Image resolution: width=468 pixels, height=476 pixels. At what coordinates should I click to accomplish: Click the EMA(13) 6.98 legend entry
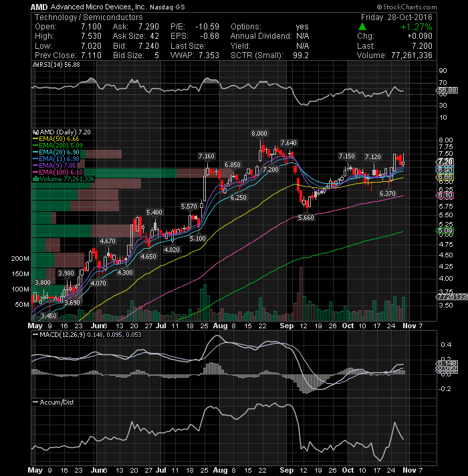click(x=59, y=159)
